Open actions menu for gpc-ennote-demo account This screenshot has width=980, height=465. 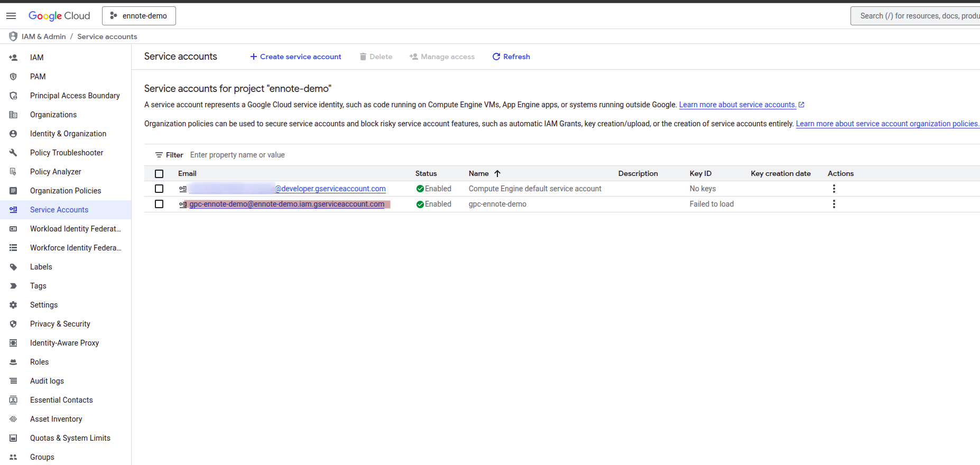[834, 204]
